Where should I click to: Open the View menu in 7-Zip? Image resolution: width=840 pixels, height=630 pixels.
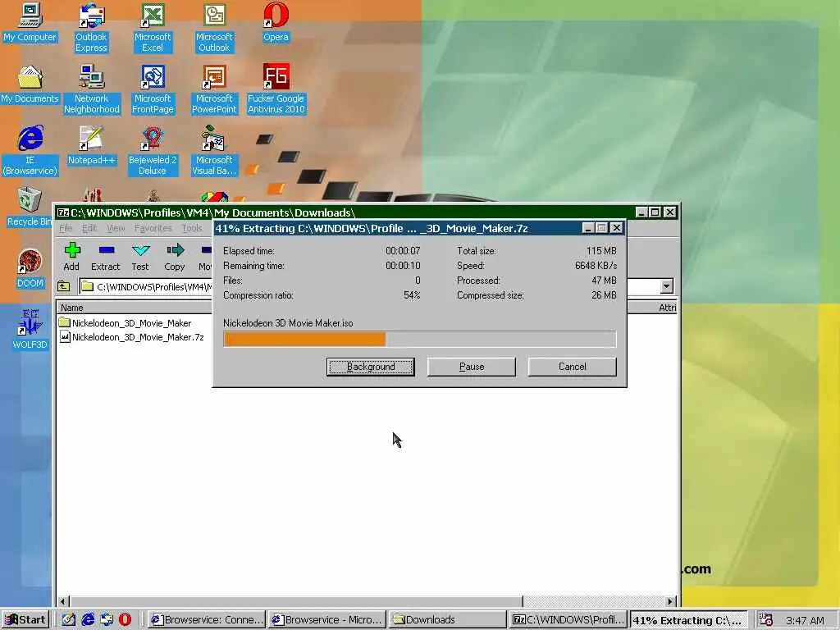pos(116,228)
